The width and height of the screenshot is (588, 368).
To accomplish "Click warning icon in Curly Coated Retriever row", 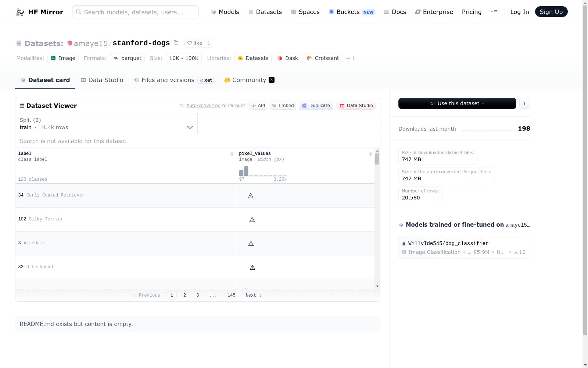I will 251,196.
